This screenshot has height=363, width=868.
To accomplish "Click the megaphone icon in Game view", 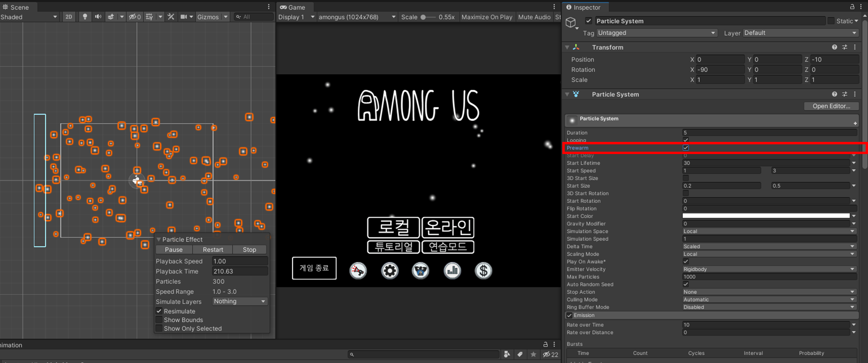I will [358, 271].
